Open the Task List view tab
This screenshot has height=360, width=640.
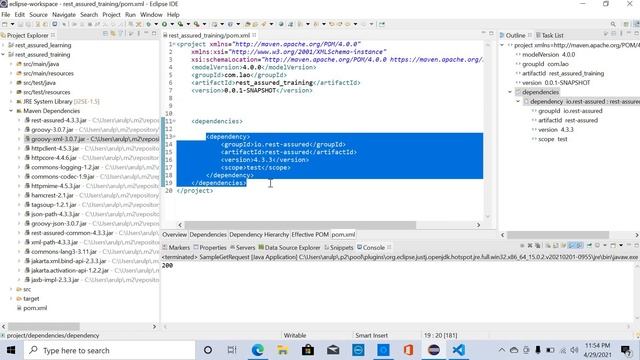[x=550, y=35]
